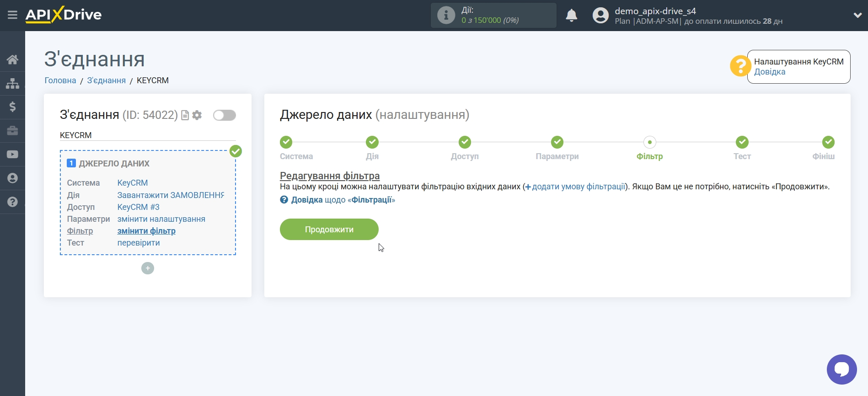Click додати умову фільтрації link
Screen dimensions: 868x396
(575, 187)
